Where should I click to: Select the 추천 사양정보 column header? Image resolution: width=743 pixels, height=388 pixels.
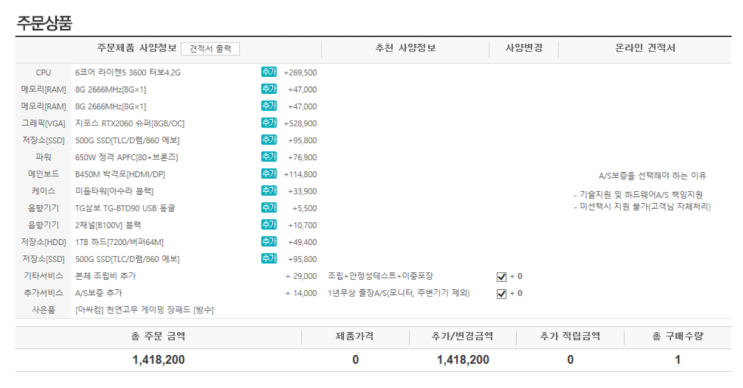pos(405,48)
